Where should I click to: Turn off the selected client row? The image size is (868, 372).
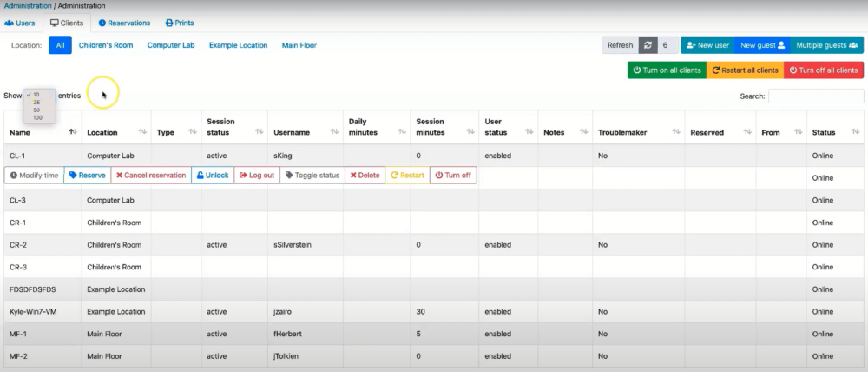pyautogui.click(x=453, y=176)
